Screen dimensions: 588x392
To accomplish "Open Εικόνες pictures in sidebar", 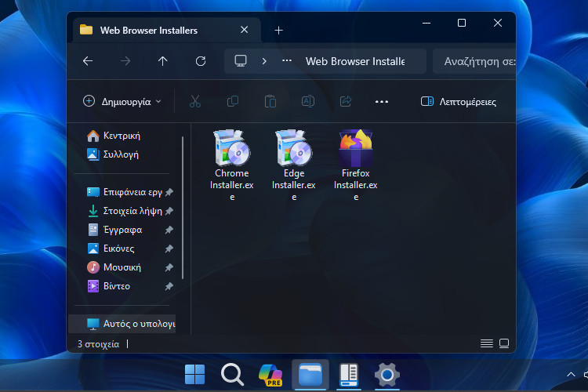I will (x=122, y=249).
